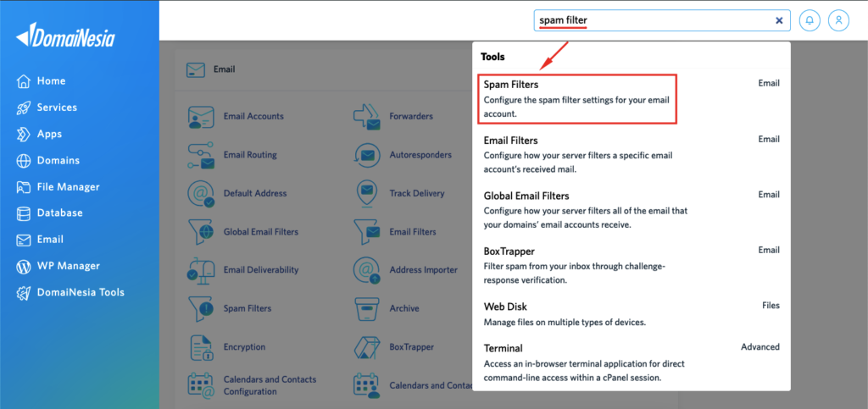Click the Home house icon in sidebar

pyautogui.click(x=23, y=81)
